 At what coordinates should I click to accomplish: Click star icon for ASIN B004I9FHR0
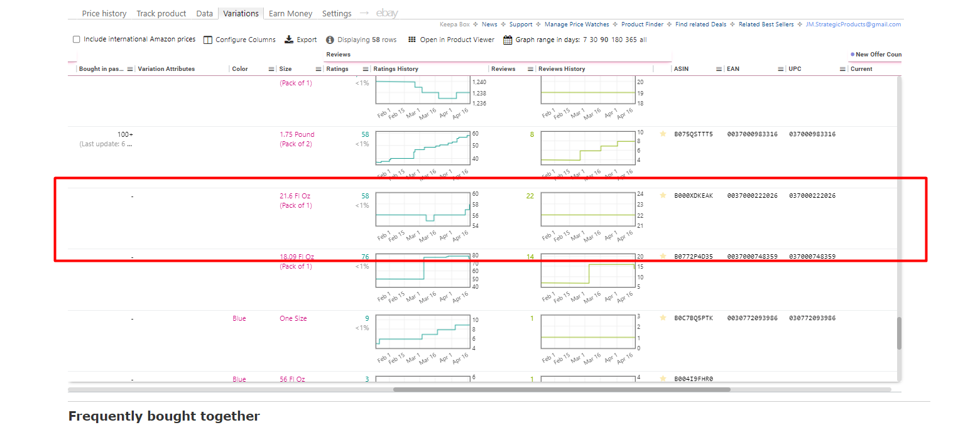[663, 379]
